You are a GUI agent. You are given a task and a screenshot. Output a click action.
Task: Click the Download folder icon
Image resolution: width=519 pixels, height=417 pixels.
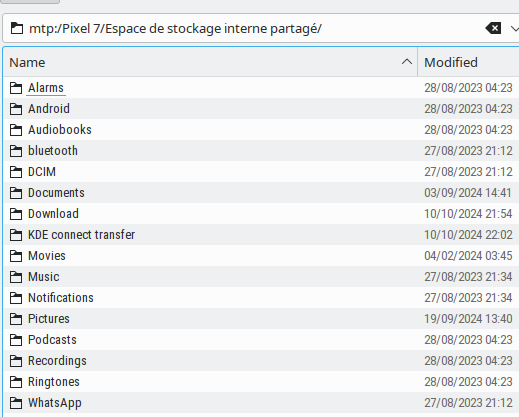pyautogui.click(x=16, y=214)
